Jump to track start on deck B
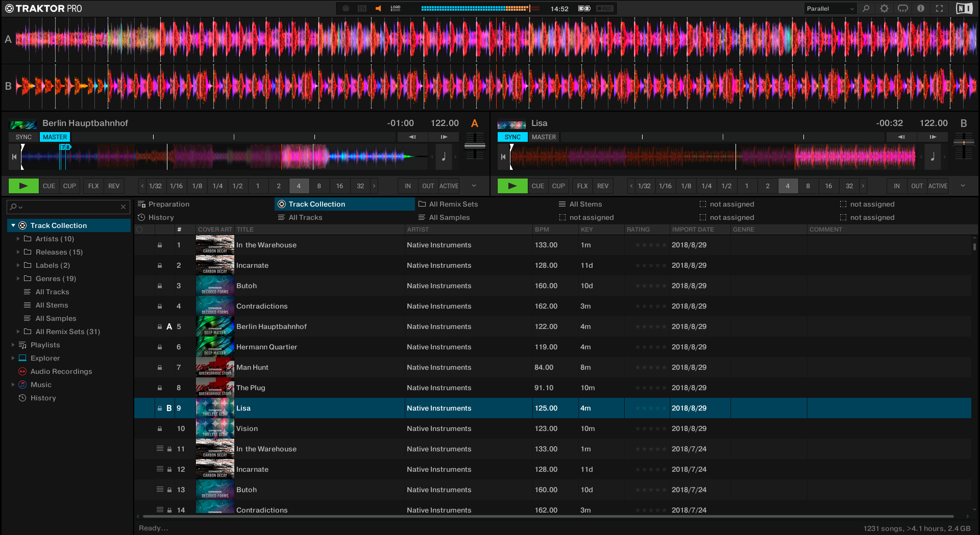Screen dimensions: 980x535 coord(503,157)
